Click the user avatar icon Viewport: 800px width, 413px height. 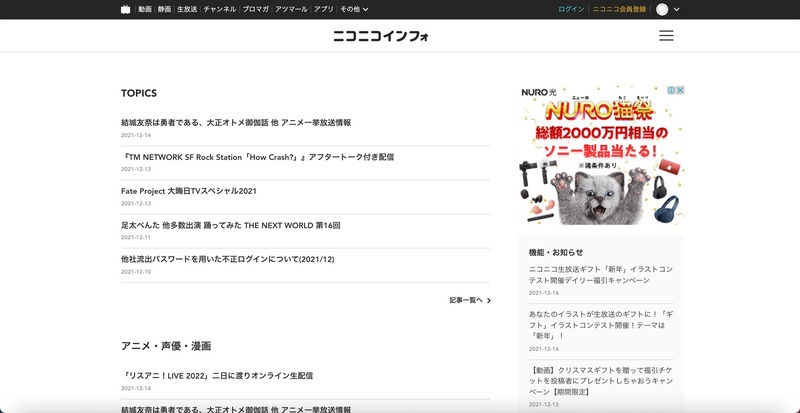point(662,9)
